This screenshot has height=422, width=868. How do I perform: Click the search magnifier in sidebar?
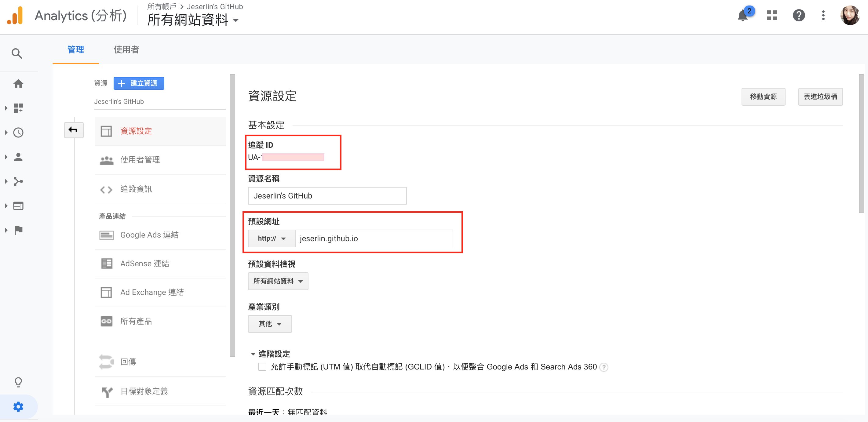click(x=17, y=53)
